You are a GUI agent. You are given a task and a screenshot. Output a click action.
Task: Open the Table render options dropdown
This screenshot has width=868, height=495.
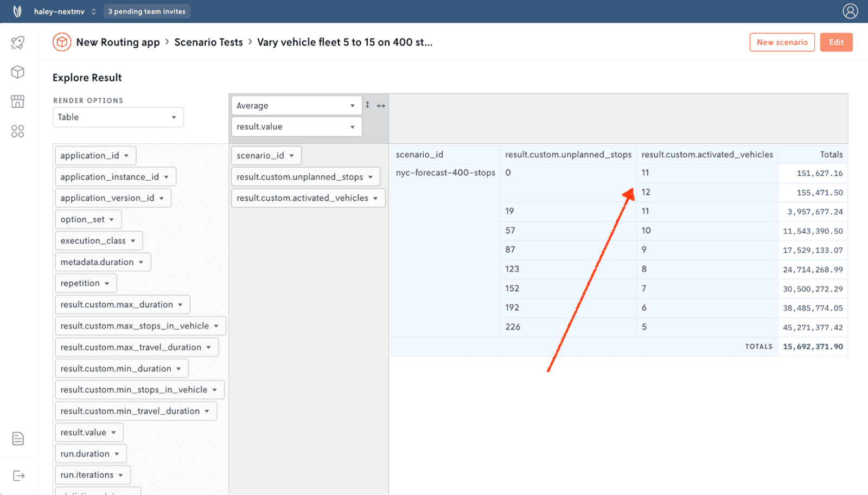[118, 117]
